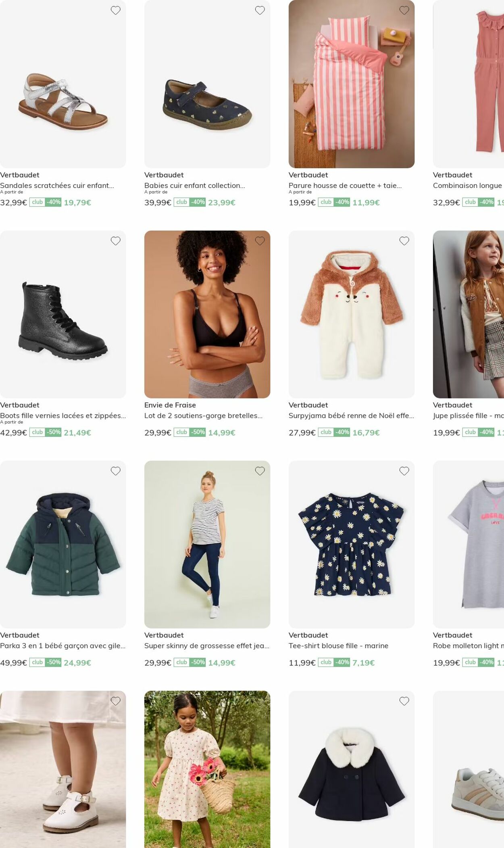Screen dimensions: 504x848
Task: Click Envie de Fraise brand name
Action: [x=170, y=405]
